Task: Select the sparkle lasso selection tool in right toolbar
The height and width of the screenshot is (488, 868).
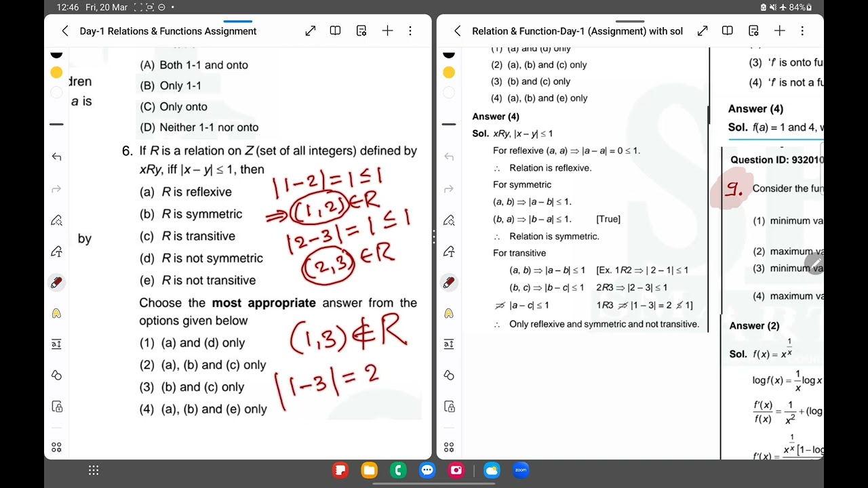Action: tap(448, 220)
